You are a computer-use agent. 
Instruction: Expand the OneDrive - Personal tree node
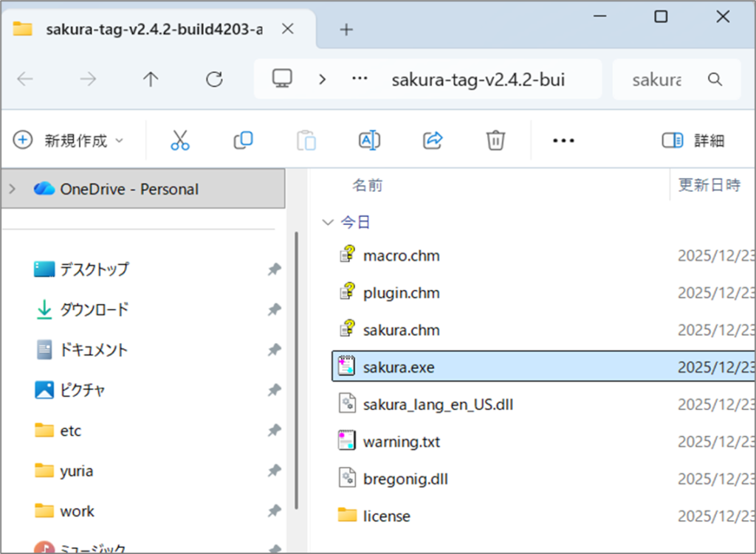pos(12,189)
